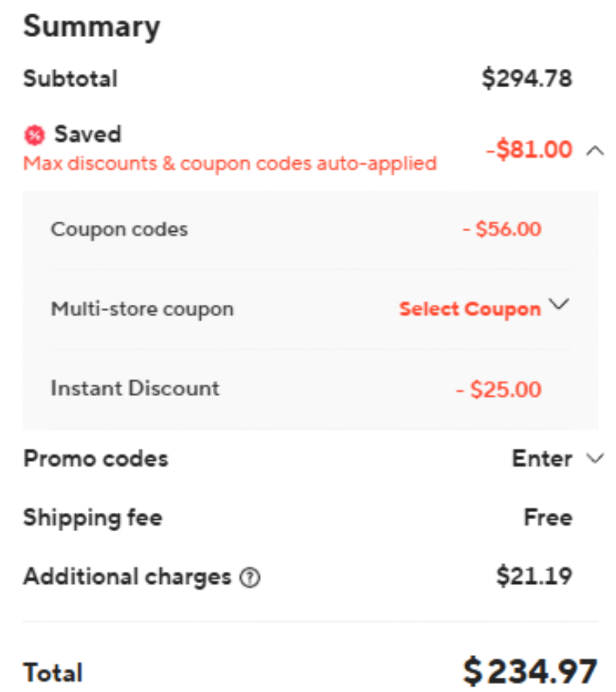Click the Multi-store coupon label
The image size is (616, 692).
click(x=142, y=310)
